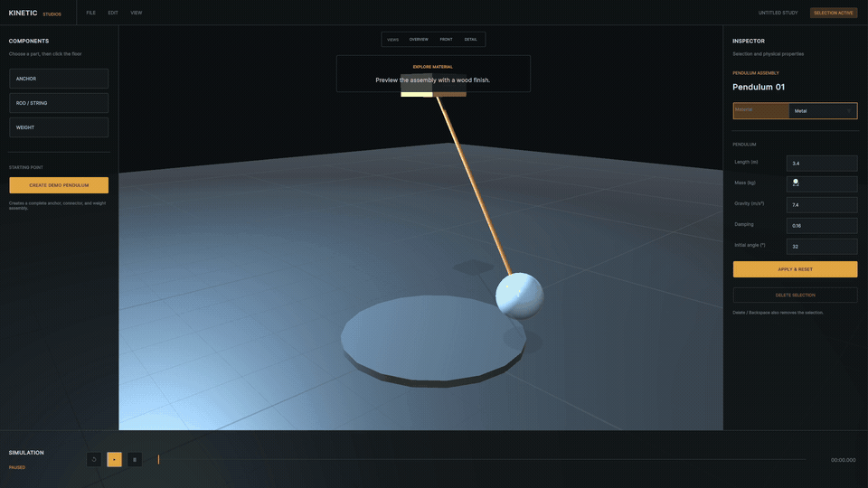The width and height of the screenshot is (868, 488).
Task: Click the Kinetic Studios logo
Action: click(x=35, y=13)
